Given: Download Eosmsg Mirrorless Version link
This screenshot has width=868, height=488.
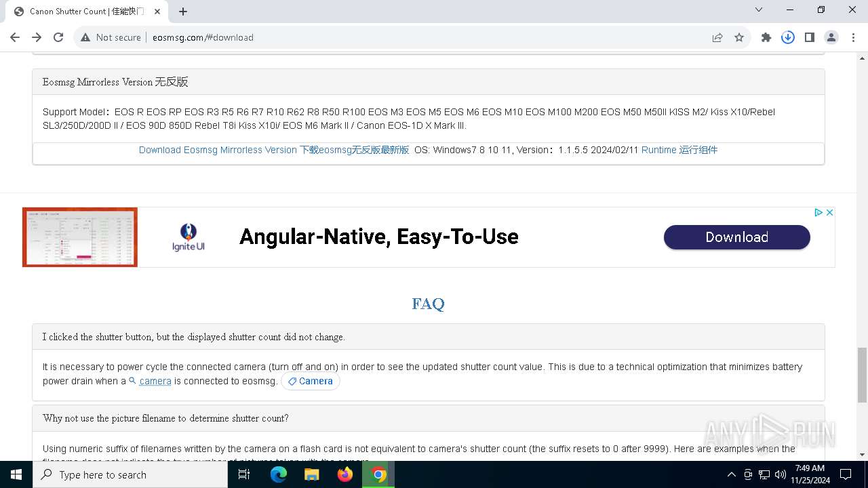Looking at the screenshot, I should pos(274,150).
